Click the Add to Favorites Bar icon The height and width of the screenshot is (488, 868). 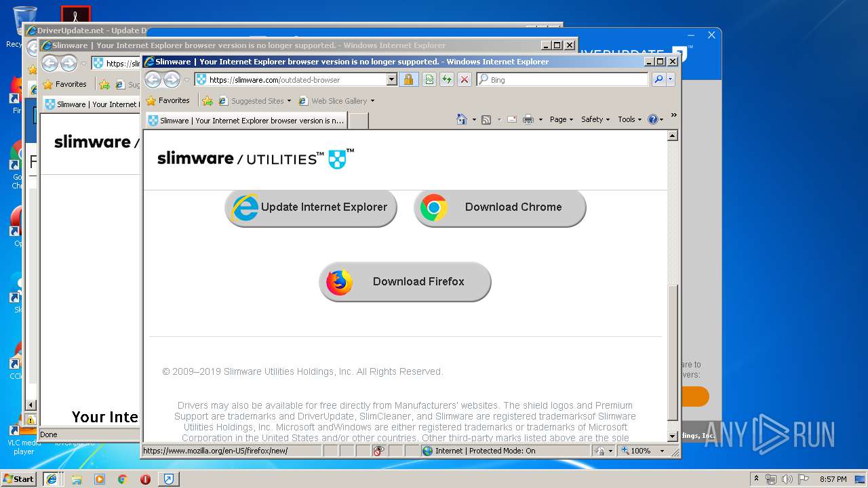[x=208, y=100]
